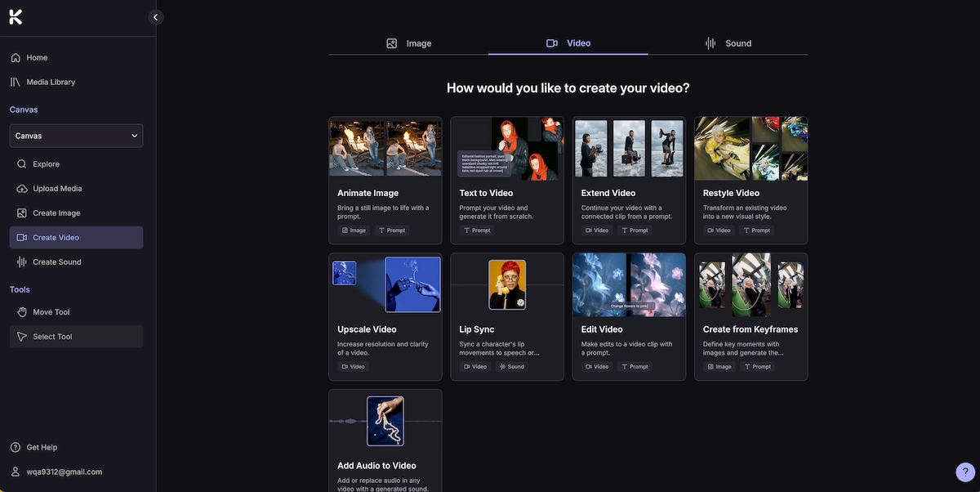Click the Image tag on Animate Image card
Viewport: 980px width, 492px height.
[x=354, y=230]
